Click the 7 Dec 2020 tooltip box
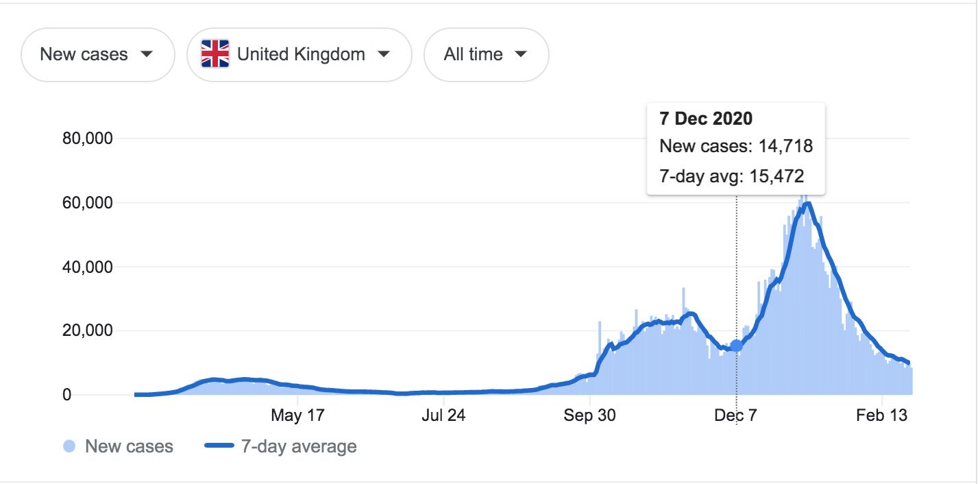The width and height of the screenshot is (980, 484). (x=735, y=148)
